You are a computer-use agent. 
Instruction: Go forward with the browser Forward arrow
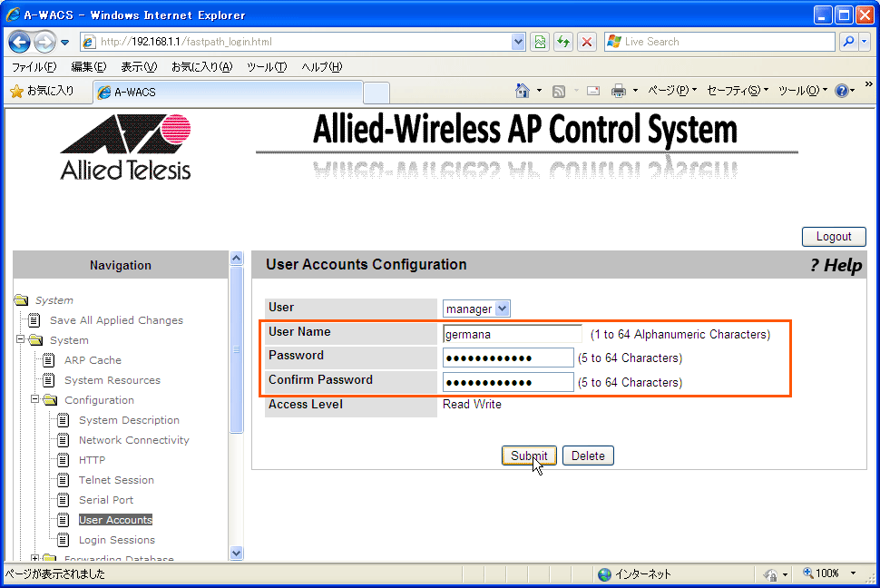(x=44, y=42)
